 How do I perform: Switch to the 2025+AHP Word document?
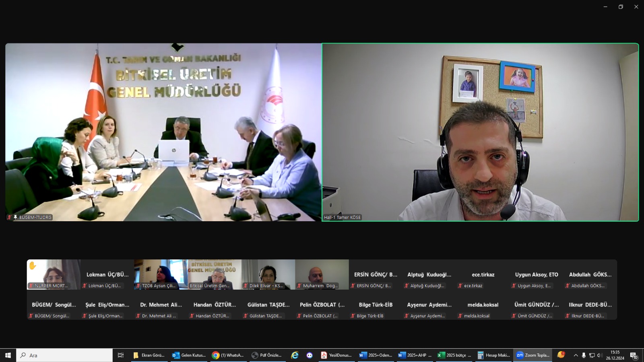[x=415, y=355]
